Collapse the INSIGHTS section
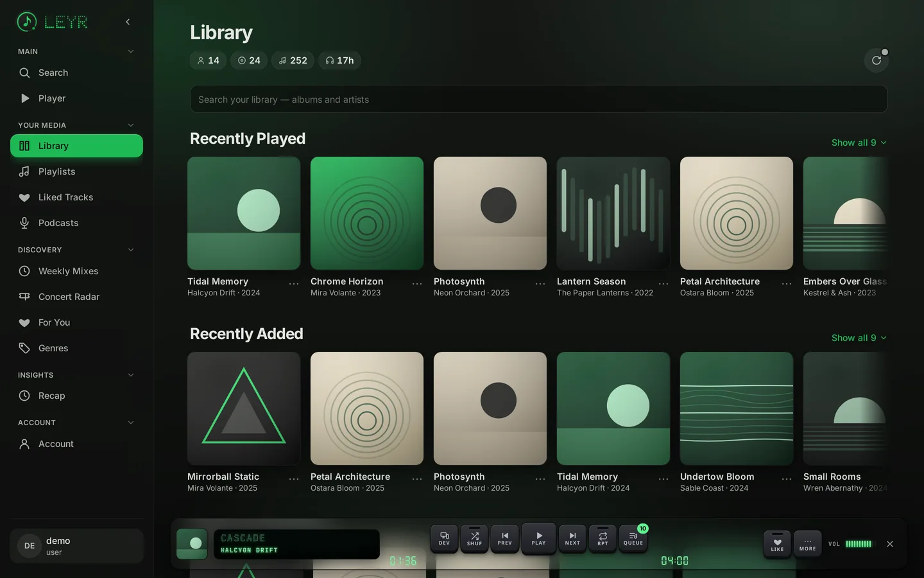This screenshot has width=924, height=578. [131, 375]
